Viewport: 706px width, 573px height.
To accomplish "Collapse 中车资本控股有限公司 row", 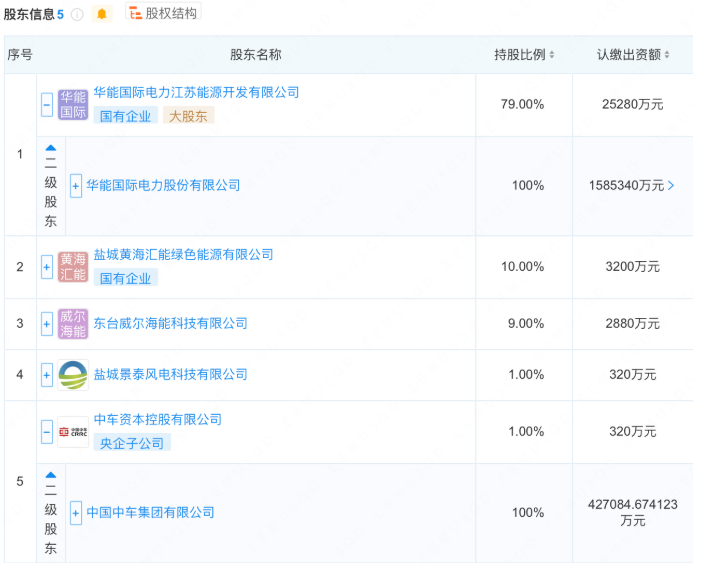I will [x=47, y=431].
